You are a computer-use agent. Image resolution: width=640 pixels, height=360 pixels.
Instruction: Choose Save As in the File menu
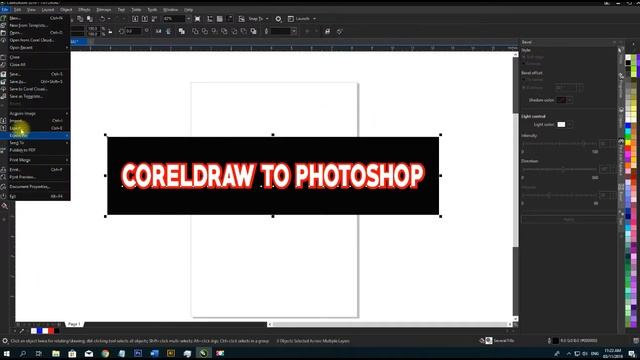click(35, 82)
